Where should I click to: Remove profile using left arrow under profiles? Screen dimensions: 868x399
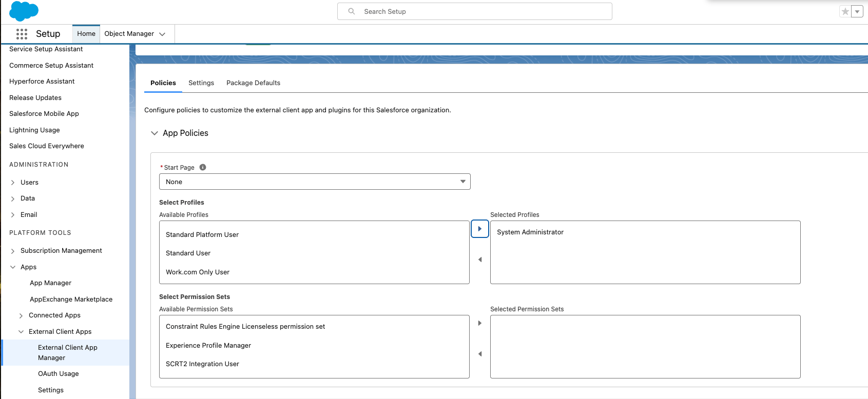click(480, 260)
